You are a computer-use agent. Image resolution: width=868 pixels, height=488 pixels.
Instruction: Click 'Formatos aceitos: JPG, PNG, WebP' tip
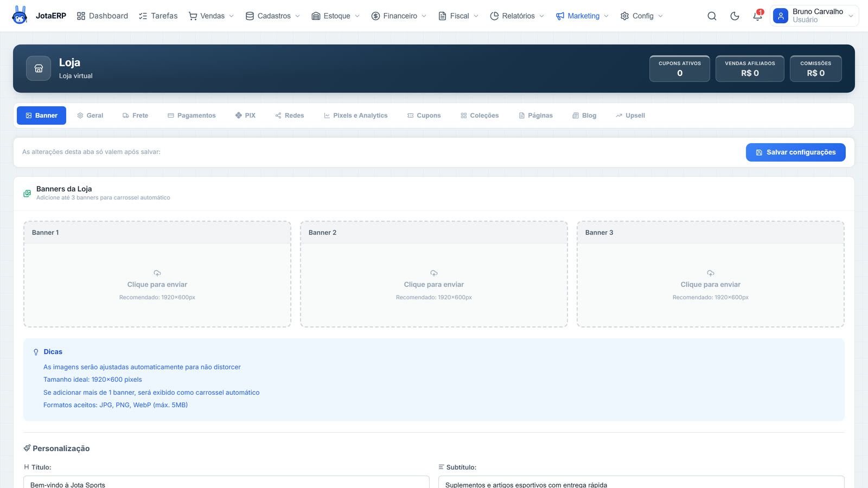[x=116, y=405]
